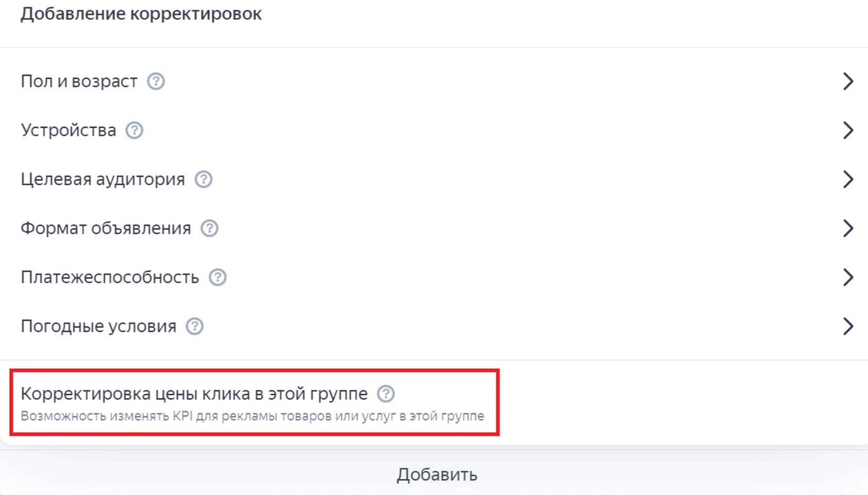Expand Пол и возраст chevron arrow

pyautogui.click(x=848, y=82)
